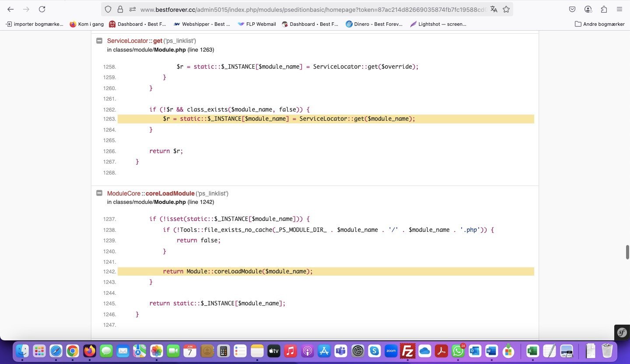The height and width of the screenshot is (364, 630).
Task: Open the Firefox hamburger application menu
Action: tap(619, 9)
